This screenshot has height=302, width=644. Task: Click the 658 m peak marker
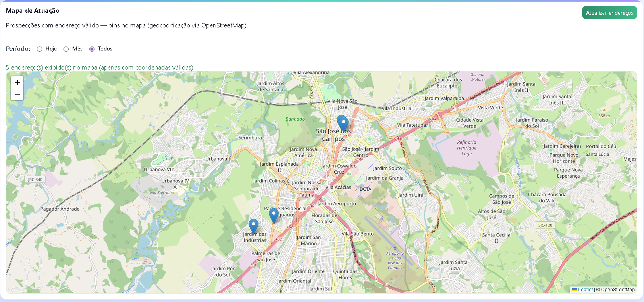coord(604,110)
